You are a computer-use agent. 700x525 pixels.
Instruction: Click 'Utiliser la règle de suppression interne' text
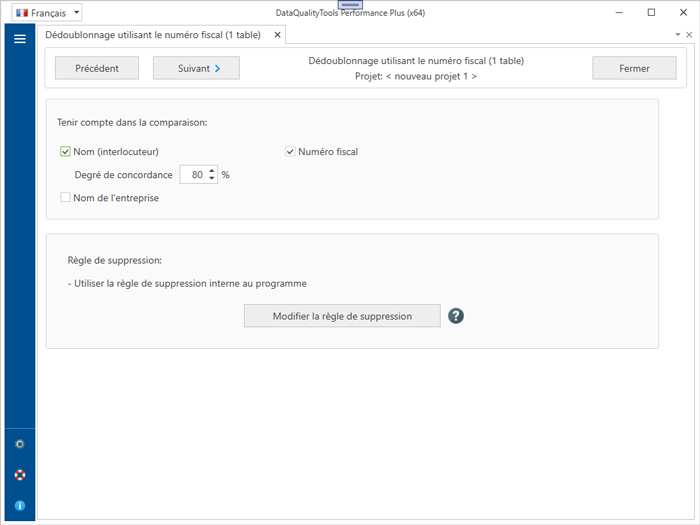(190, 283)
